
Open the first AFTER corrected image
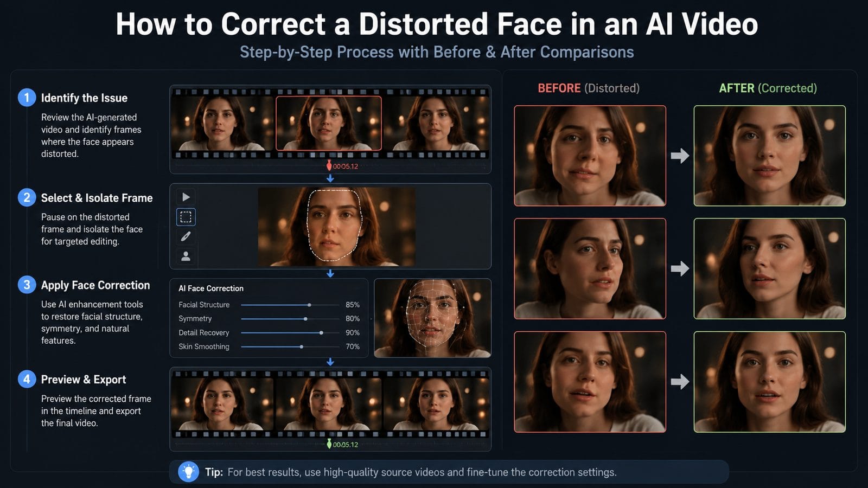(x=769, y=156)
